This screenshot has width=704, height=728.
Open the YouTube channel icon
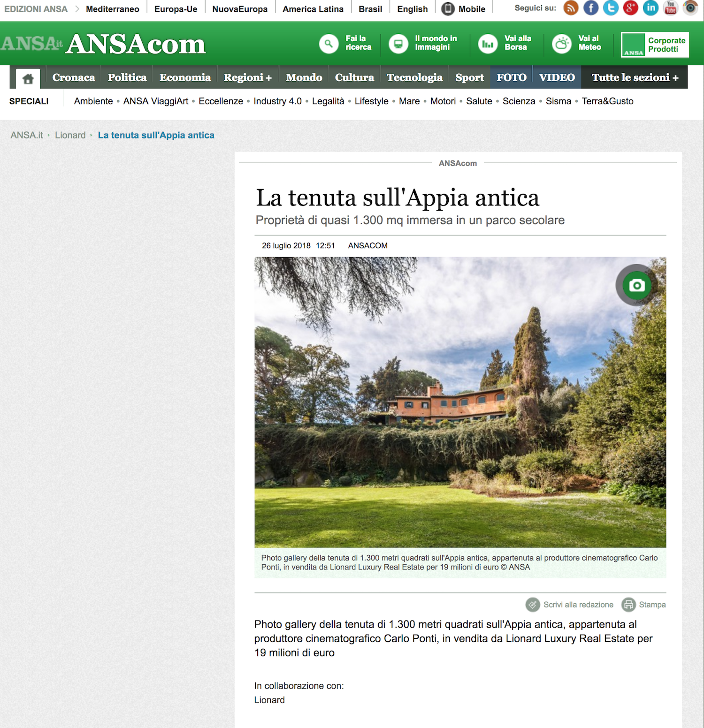click(x=671, y=8)
